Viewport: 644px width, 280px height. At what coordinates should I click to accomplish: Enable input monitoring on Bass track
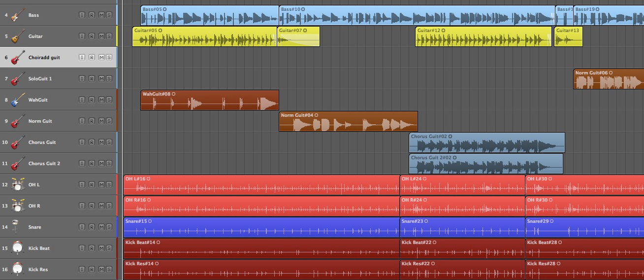point(82,15)
